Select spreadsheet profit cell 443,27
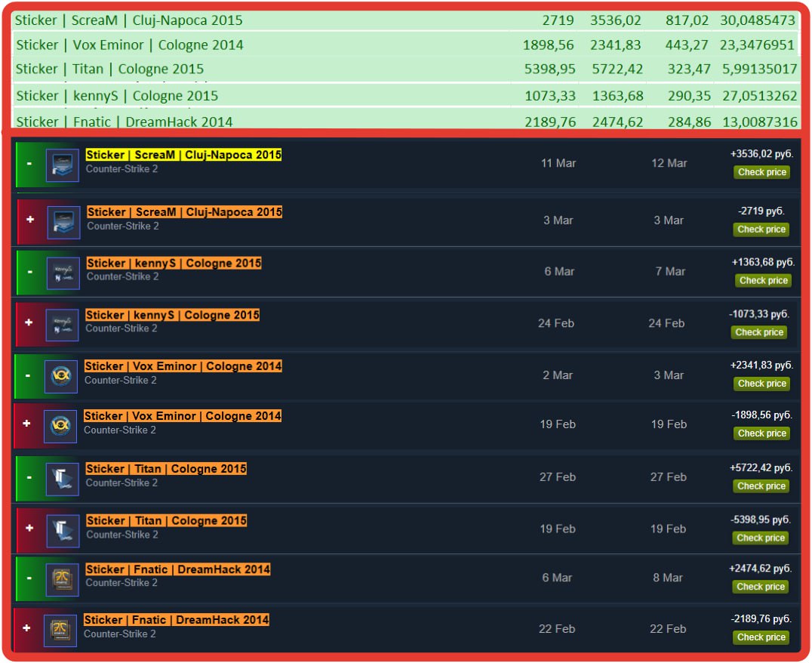The width and height of the screenshot is (812, 663). click(688, 45)
